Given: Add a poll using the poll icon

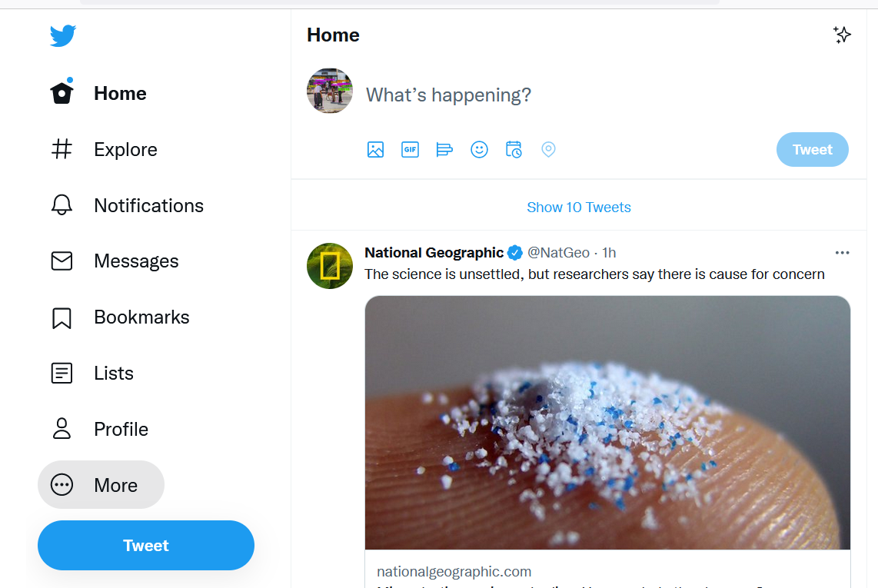Looking at the screenshot, I should 444,150.
